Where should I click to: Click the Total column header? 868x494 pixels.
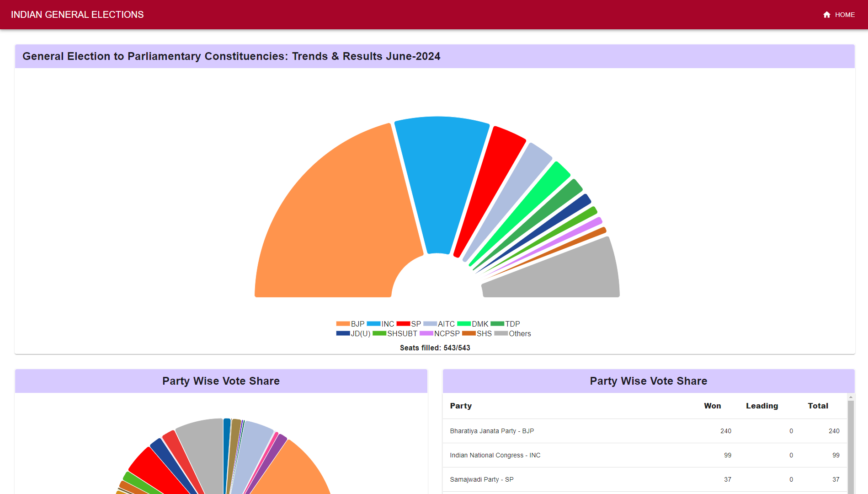pos(818,406)
